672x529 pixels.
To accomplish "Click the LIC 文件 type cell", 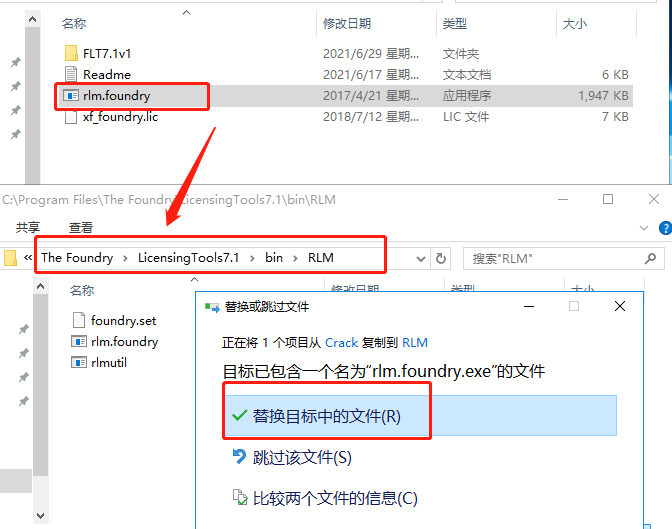I will point(466,117).
